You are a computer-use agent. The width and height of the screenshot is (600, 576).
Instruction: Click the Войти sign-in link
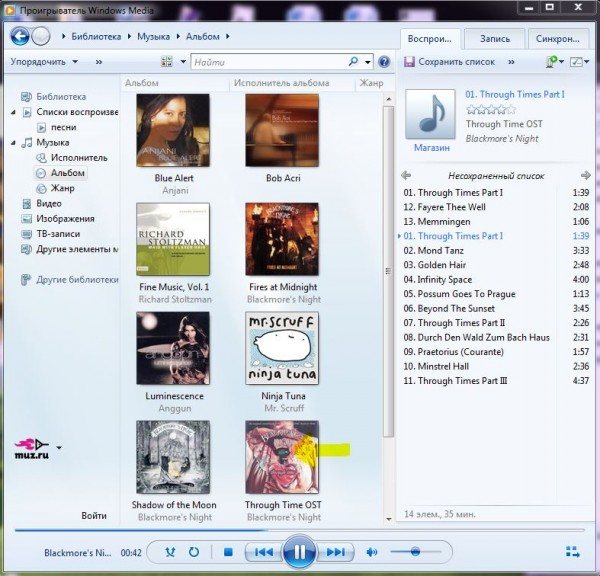94,516
